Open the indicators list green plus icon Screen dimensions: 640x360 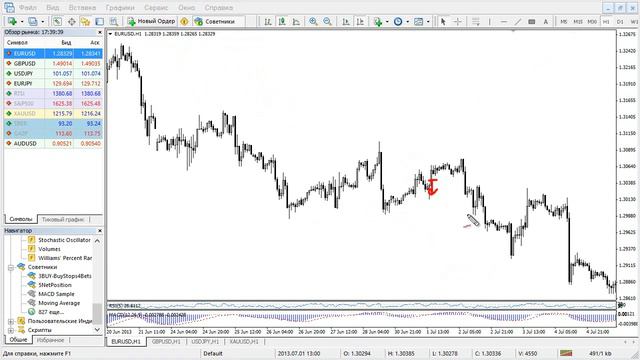click(378, 22)
